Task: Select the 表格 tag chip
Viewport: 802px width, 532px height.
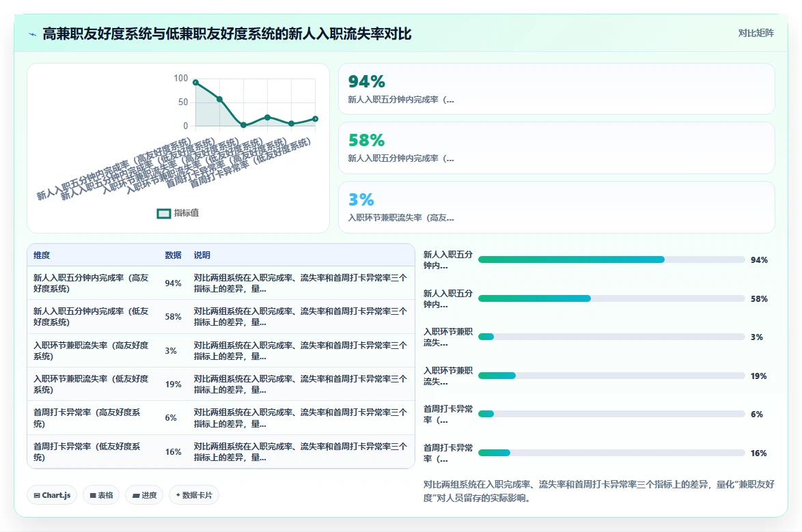Action: click(x=101, y=495)
